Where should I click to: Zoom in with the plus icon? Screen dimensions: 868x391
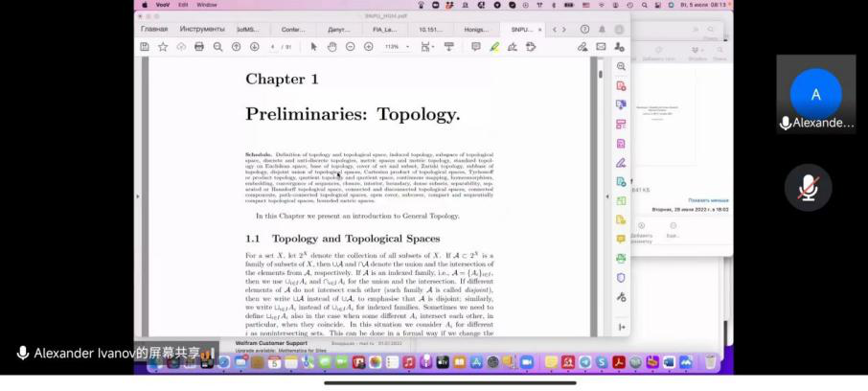pos(368,47)
